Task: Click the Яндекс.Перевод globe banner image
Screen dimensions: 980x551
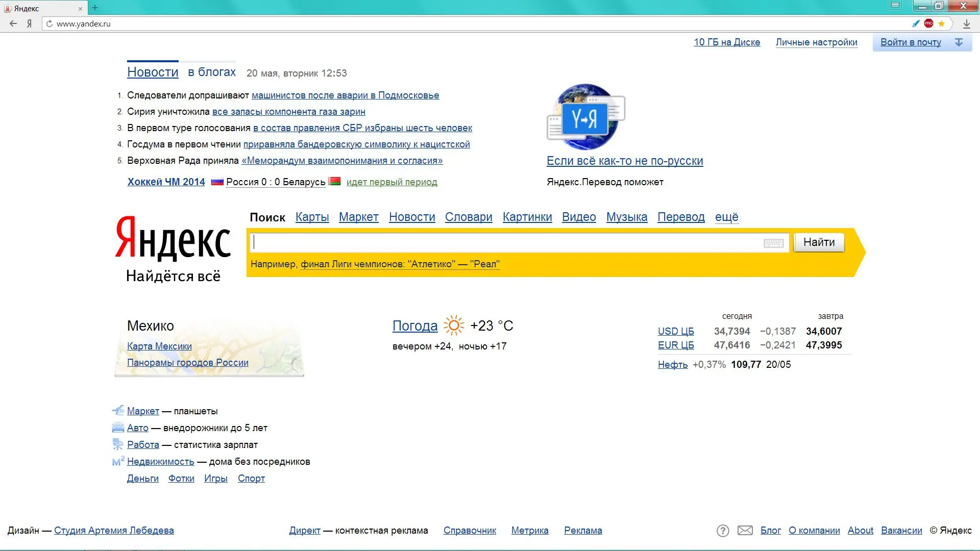Action: pyautogui.click(x=586, y=117)
